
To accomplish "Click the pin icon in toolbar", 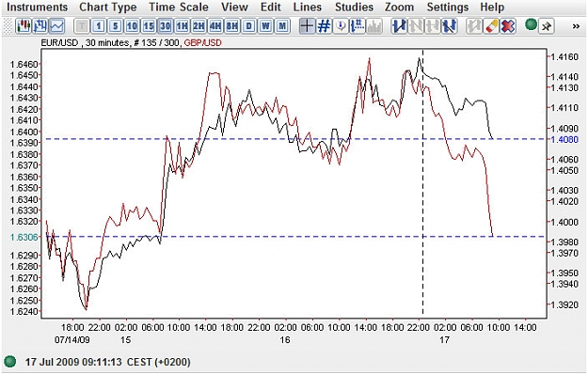I will (547, 26).
